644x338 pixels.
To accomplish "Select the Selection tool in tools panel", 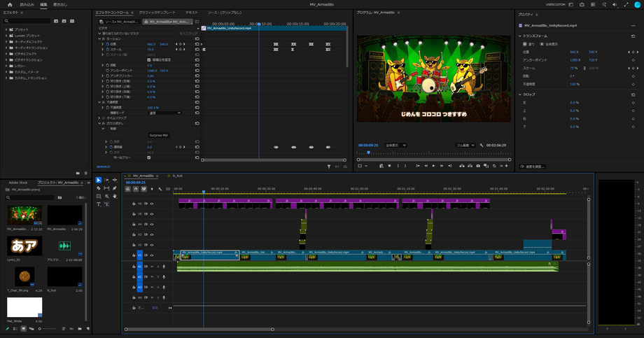I will [x=99, y=180].
